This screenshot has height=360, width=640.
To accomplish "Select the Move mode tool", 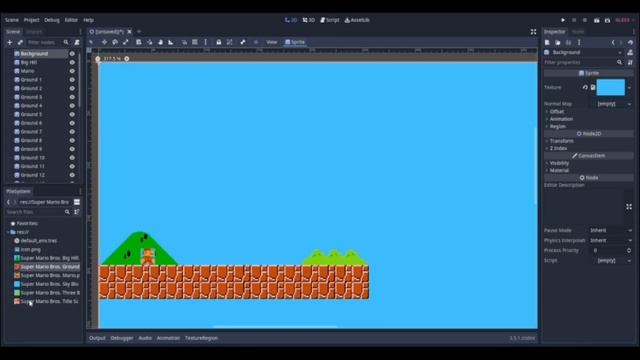I will 104,42.
